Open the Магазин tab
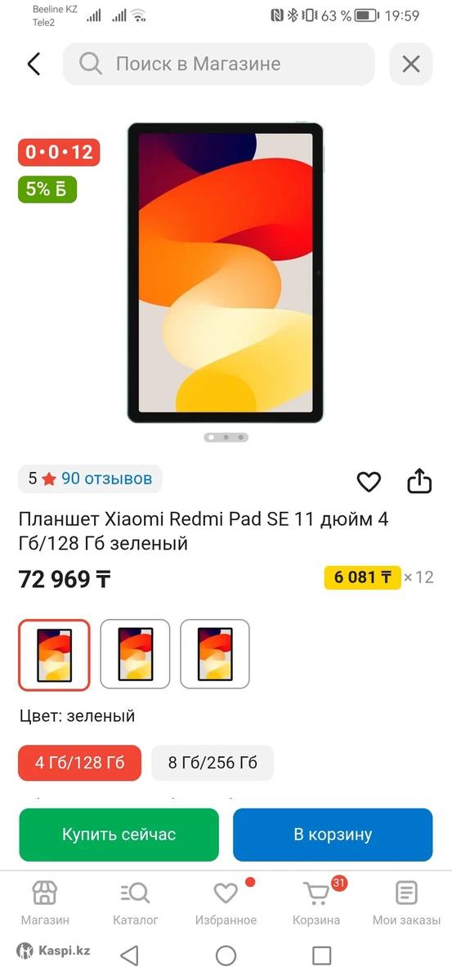Viewport: 452px width, 980px height. click(x=45, y=902)
